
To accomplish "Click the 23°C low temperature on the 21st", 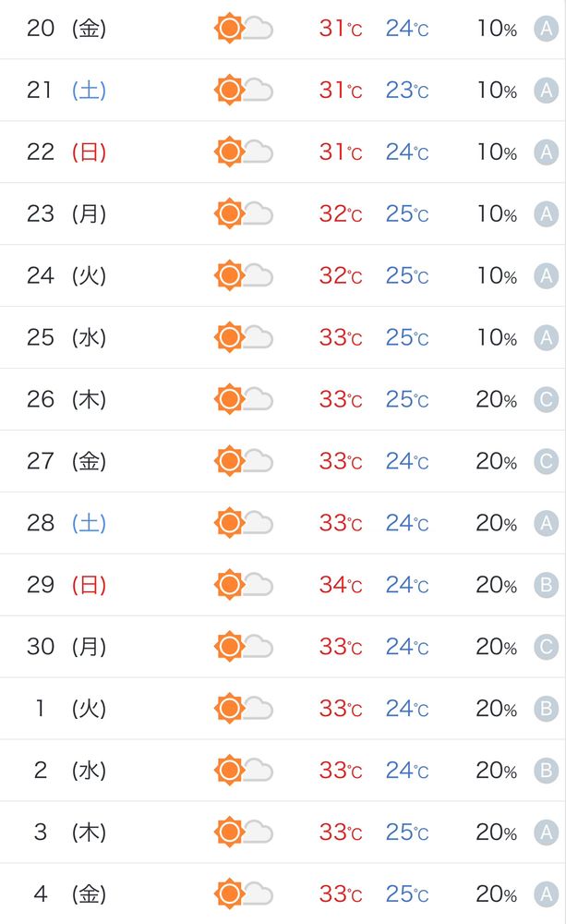I will (x=407, y=91).
